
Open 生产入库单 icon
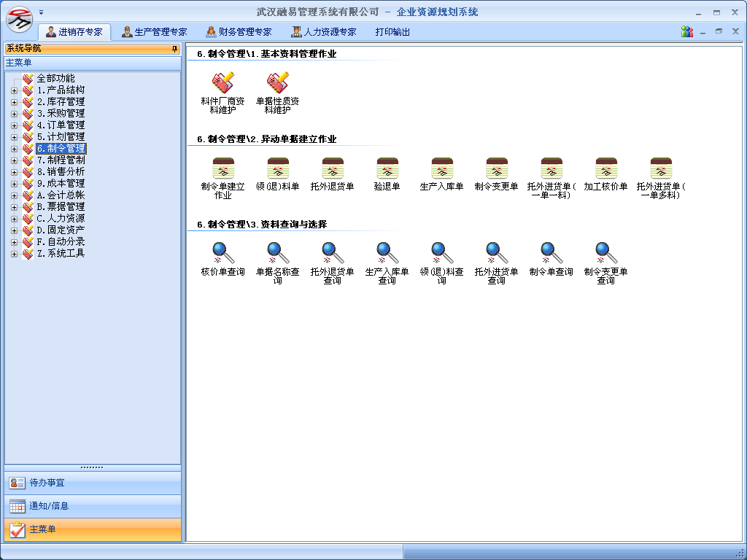[441, 169]
